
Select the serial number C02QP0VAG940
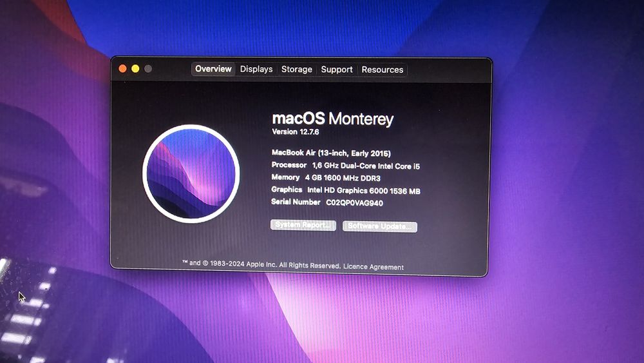click(354, 202)
